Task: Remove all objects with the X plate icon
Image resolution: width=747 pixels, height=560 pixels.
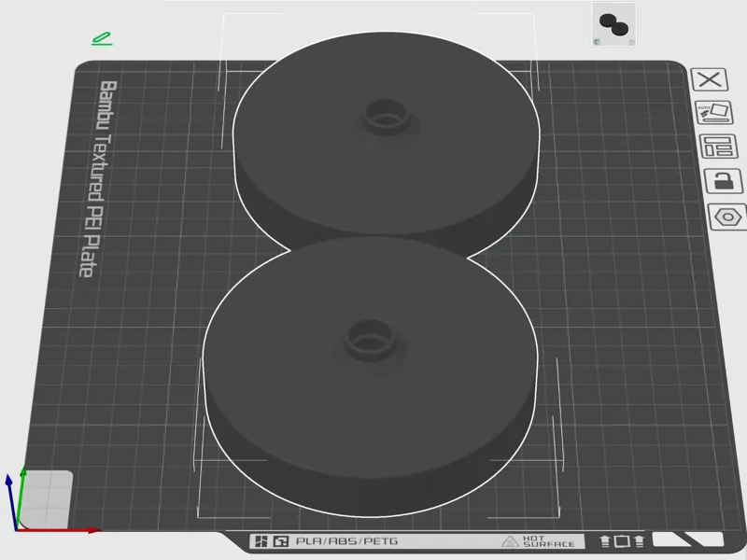Action: tap(710, 79)
